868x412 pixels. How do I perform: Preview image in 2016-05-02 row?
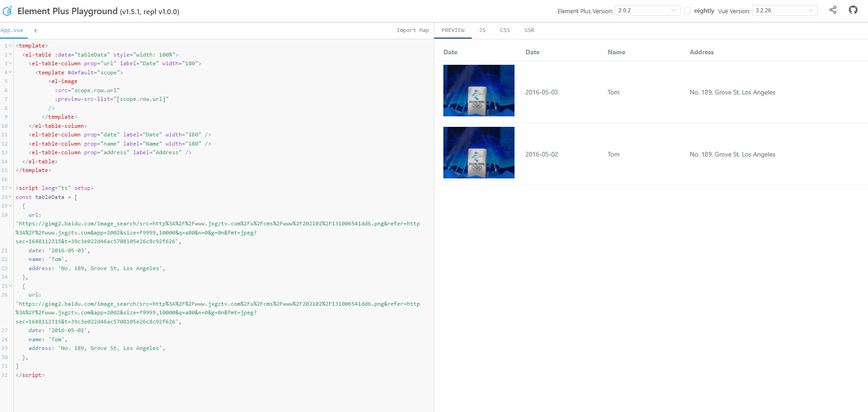(x=479, y=152)
